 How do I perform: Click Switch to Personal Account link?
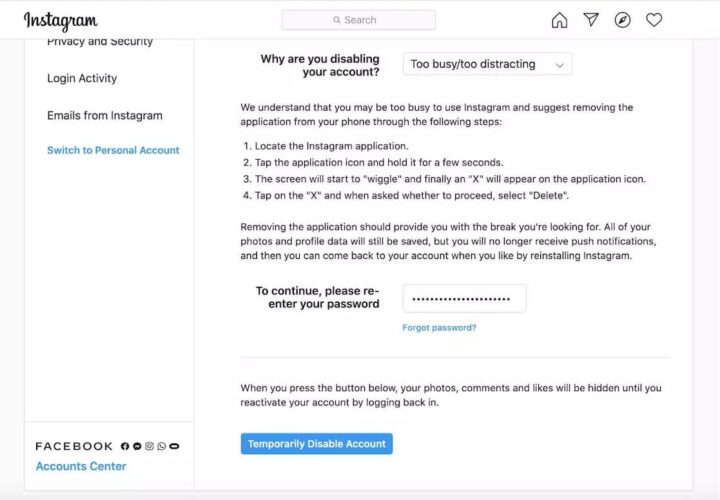[x=113, y=150]
